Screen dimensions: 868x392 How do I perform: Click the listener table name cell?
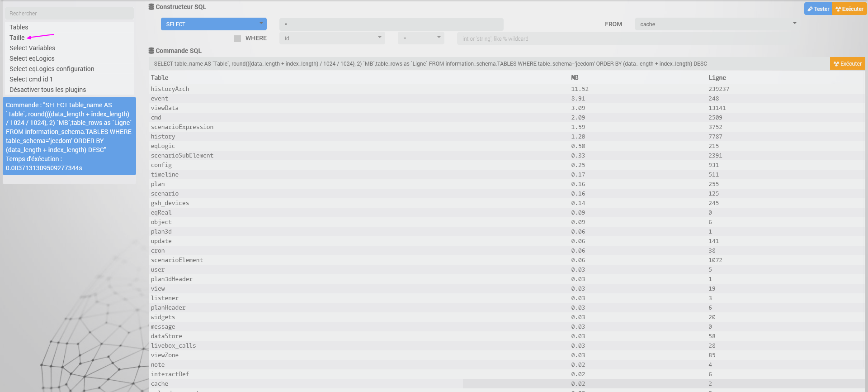(165, 298)
